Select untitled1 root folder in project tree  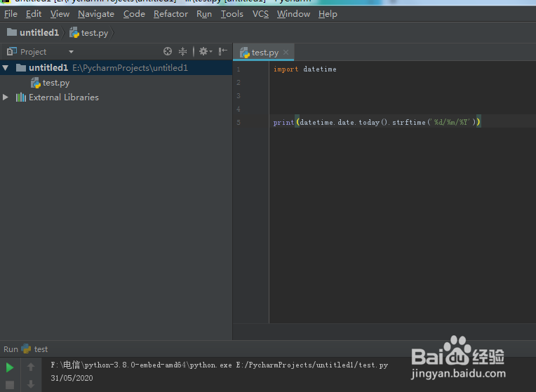pos(116,67)
